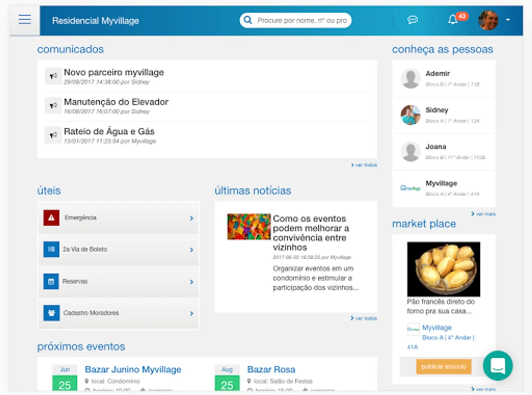The width and height of the screenshot is (532, 395).
Task: Click the market place heading
Action: [x=424, y=224]
